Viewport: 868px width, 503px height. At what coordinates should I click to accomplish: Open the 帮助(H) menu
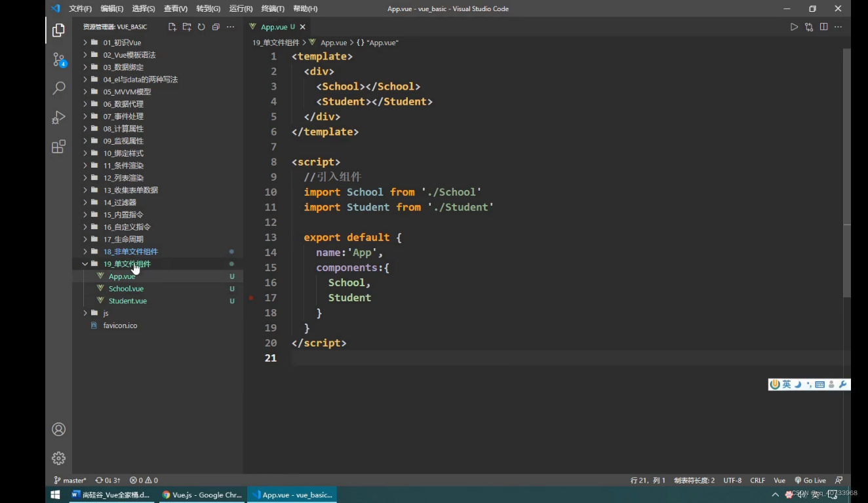306,9
